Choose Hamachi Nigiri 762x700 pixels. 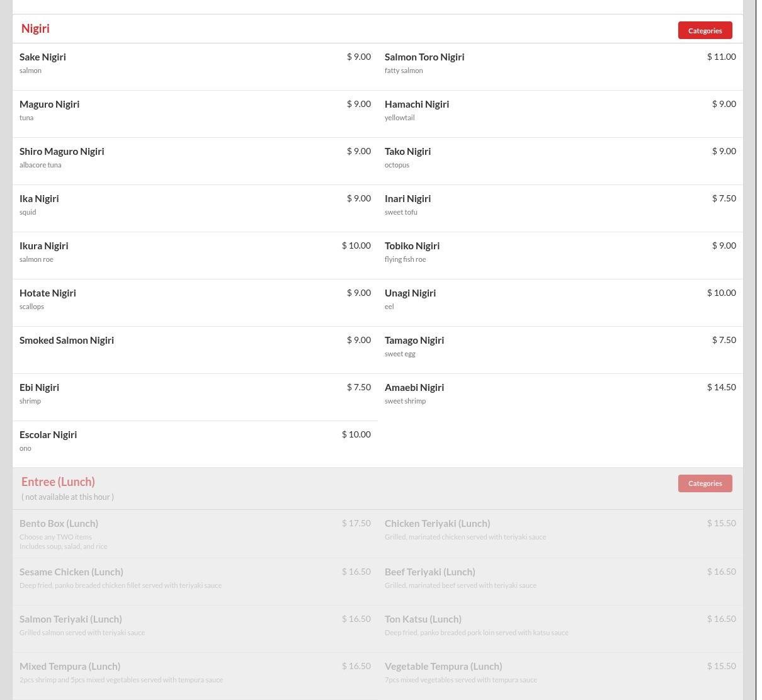pos(560,114)
